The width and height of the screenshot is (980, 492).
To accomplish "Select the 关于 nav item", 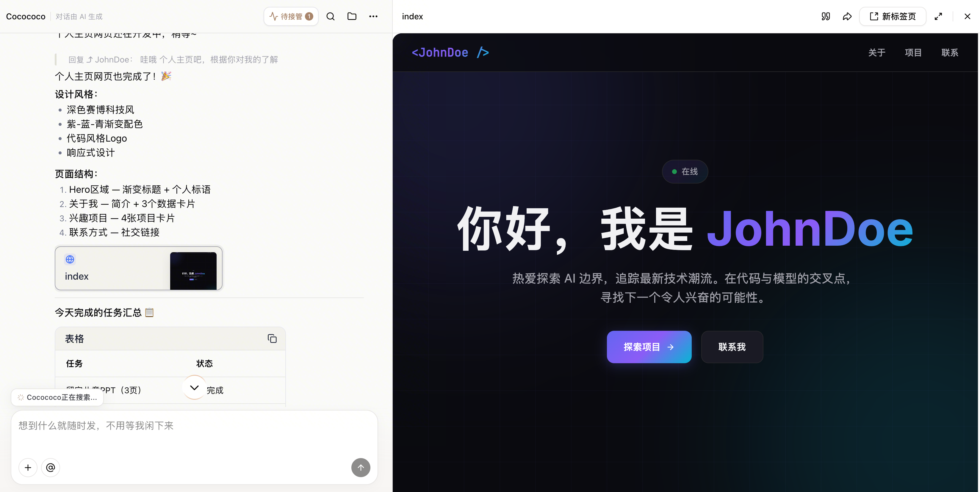I will click(x=876, y=53).
